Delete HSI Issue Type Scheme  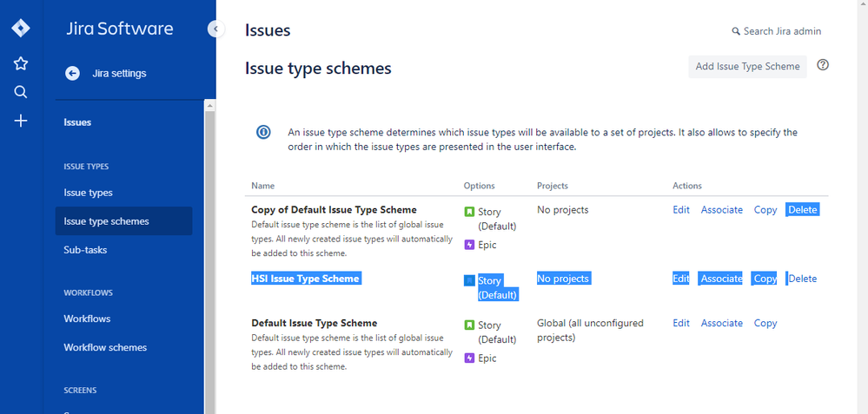click(802, 279)
